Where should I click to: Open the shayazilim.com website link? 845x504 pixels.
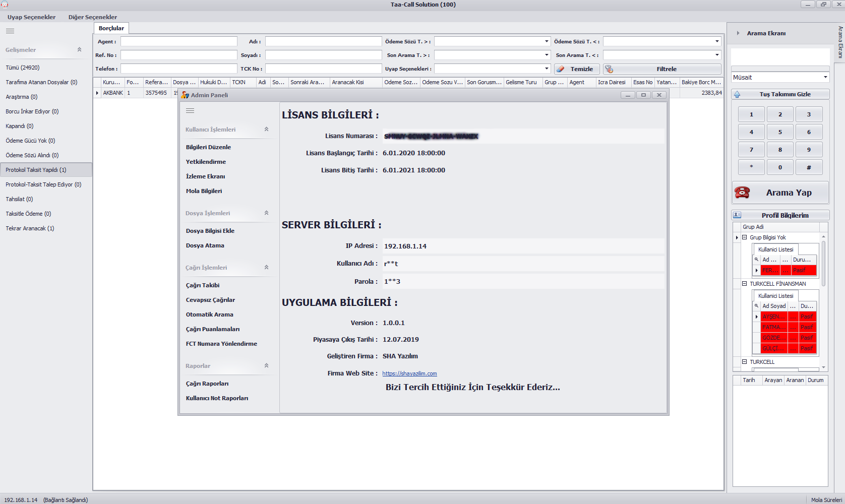(x=409, y=373)
